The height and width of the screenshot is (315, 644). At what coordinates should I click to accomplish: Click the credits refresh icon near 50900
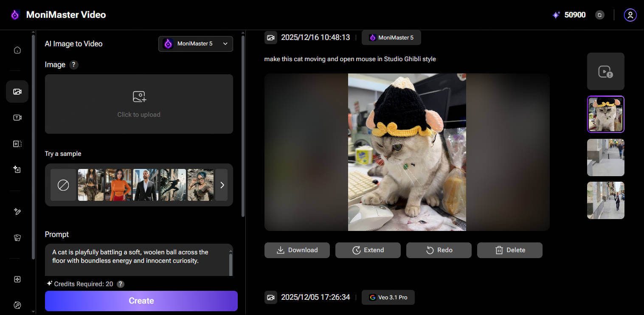[x=599, y=15]
